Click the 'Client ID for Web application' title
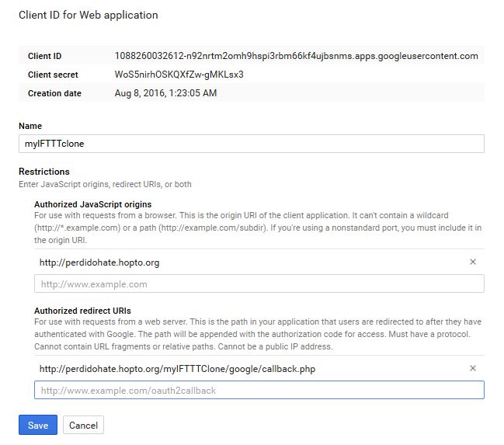Viewport: 504px width, 445px height. 88,15
